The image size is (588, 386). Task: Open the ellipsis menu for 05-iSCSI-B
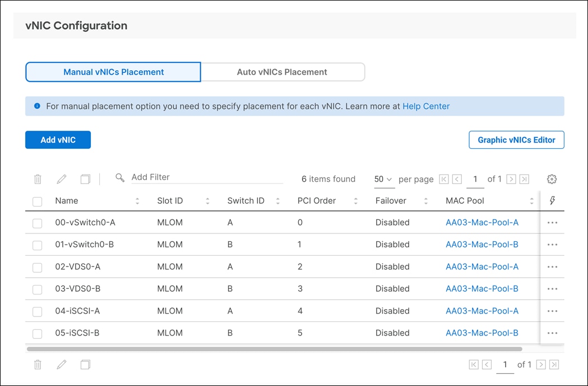(x=552, y=333)
